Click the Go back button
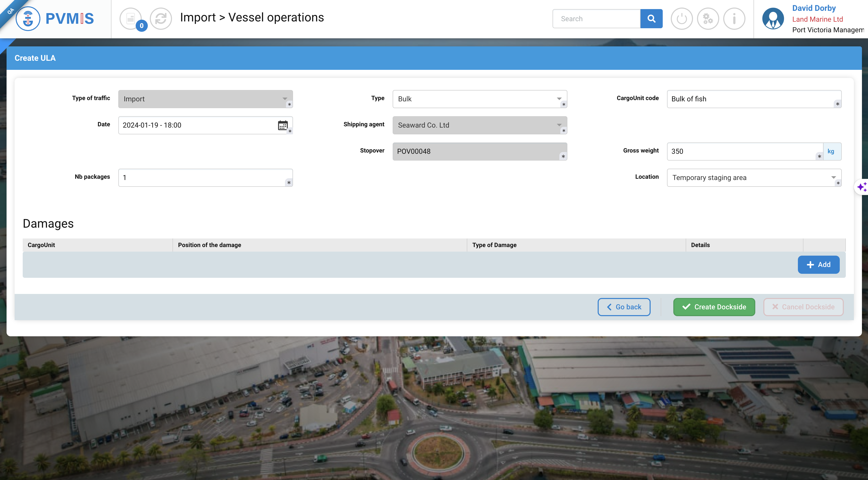The image size is (868, 480). coord(624,307)
